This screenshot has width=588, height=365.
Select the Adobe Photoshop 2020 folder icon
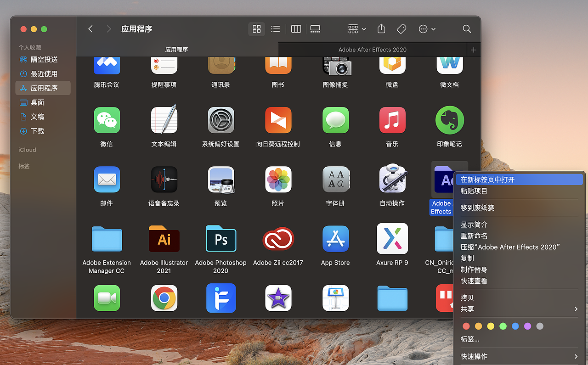click(221, 239)
